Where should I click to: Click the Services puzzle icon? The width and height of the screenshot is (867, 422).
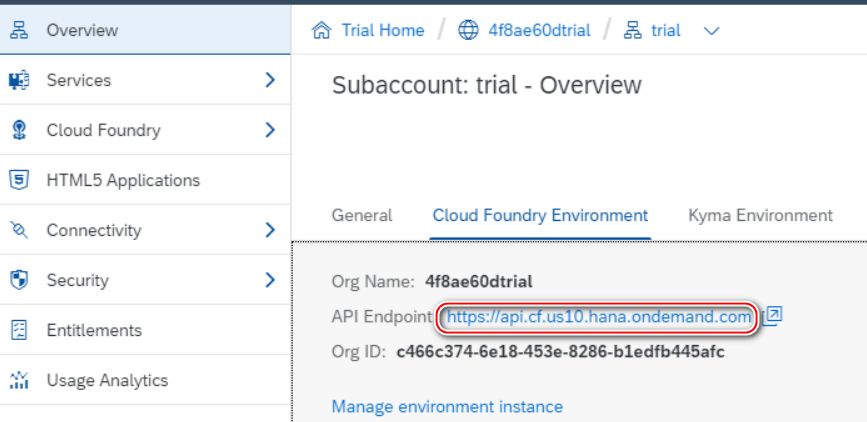coord(19,80)
